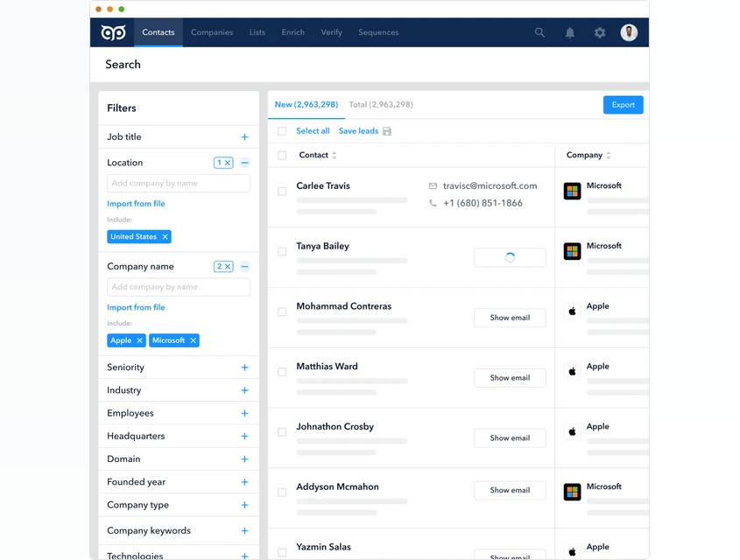Viewport: 740px width, 560px height.
Task: Open the Verify nav tab
Action: coord(331,32)
